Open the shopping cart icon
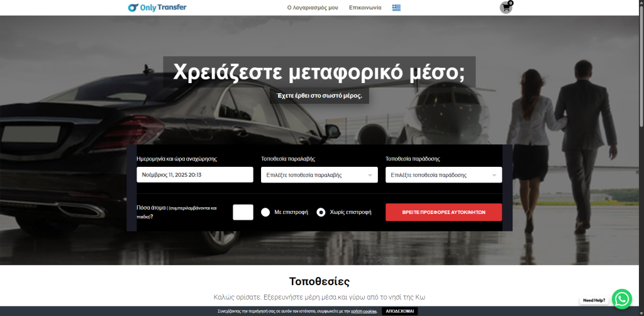The image size is (644, 316). point(506,8)
